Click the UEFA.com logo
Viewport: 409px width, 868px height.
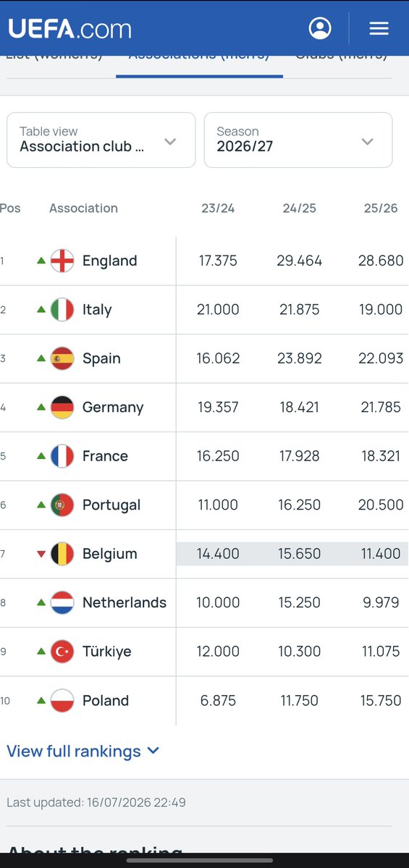click(69, 29)
